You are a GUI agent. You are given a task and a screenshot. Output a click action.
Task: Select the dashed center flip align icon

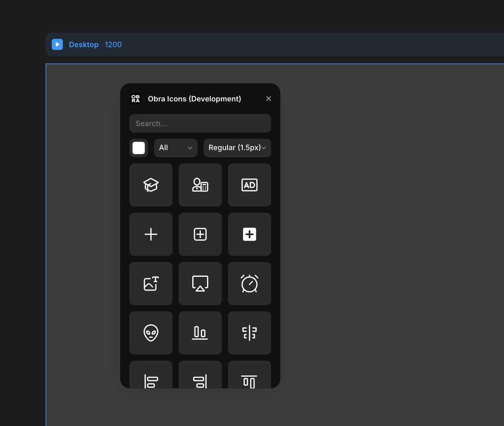[x=249, y=333]
